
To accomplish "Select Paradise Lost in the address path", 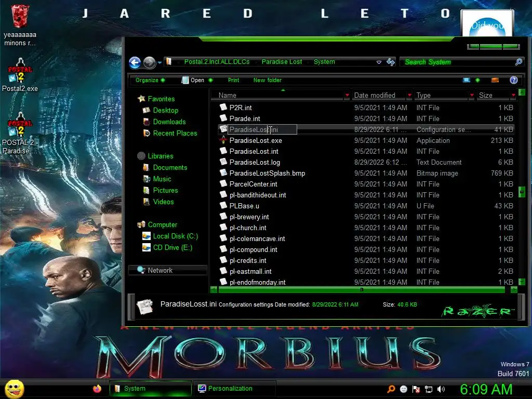I will [282, 62].
